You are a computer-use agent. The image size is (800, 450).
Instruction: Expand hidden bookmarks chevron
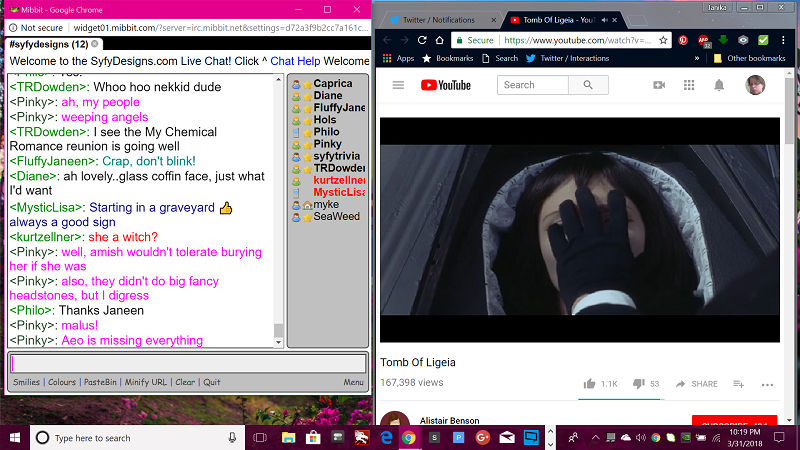[696, 58]
